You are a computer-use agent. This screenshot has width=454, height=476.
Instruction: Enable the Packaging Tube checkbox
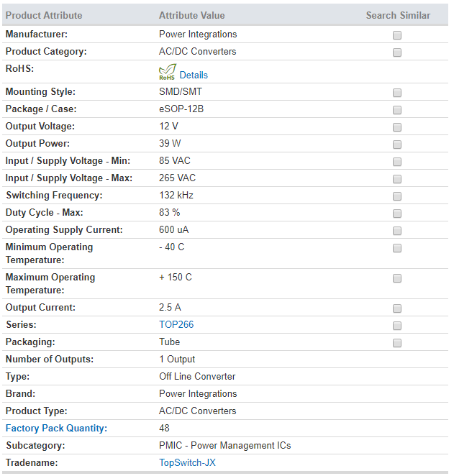[397, 343]
